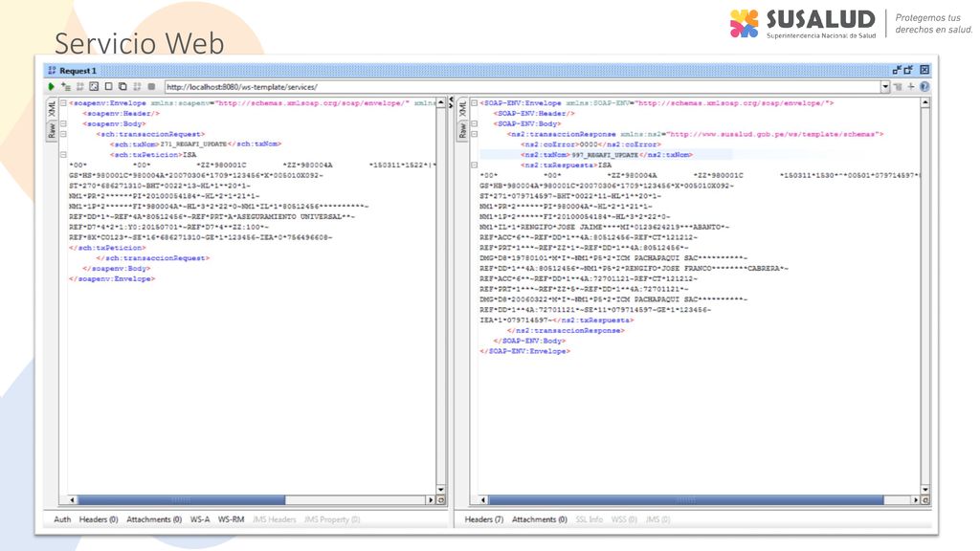Image resolution: width=980 pixels, height=551 pixels.
Task: Open the SSL Info tab
Action: point(590,519)
